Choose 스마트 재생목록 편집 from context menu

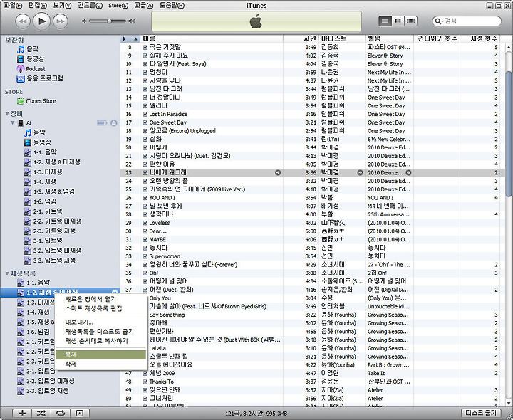pyautogui.click(x=93, y=308)
